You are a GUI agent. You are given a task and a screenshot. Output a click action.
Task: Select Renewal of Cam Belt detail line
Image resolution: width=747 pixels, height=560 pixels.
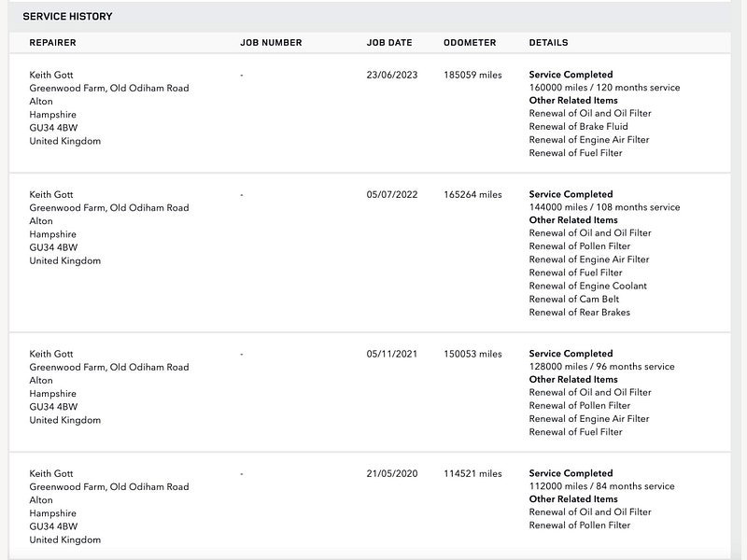pos(574,300)
